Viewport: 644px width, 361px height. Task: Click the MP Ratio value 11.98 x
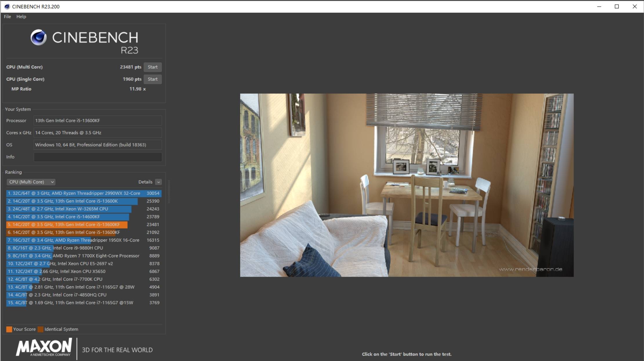point(137,89)
